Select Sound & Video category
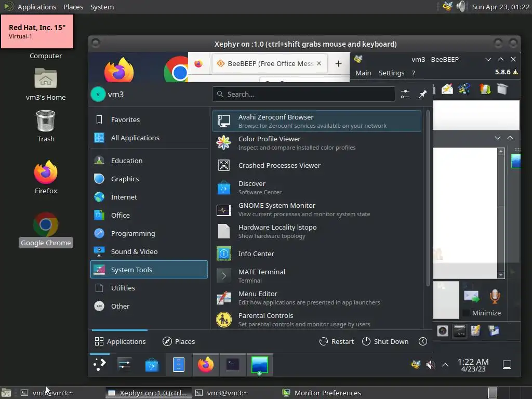Viewport: 532px width, 399px height. [x=149, y=251]
